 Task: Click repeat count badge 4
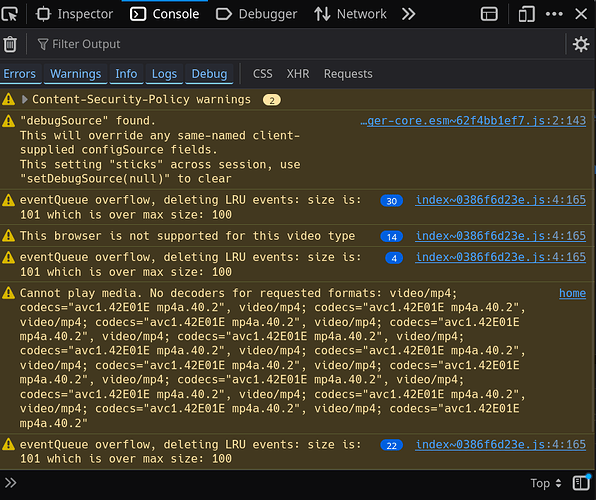point(394,258)
